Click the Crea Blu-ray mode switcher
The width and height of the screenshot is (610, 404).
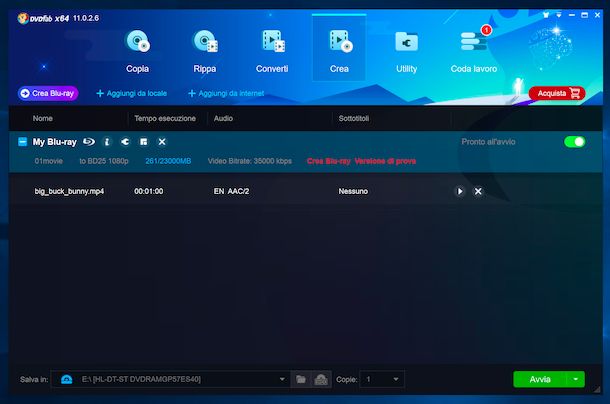pyautogui.click(x=48, y=93)
